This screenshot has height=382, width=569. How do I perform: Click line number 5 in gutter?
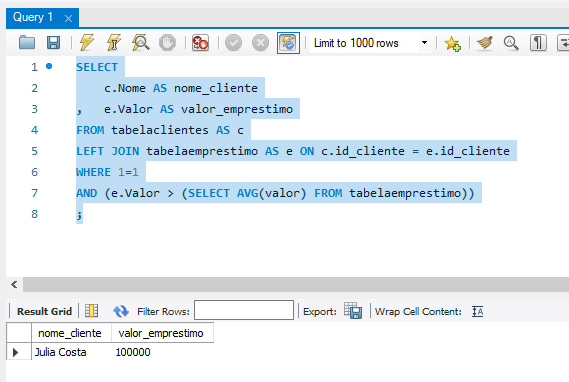coord(34,151)
